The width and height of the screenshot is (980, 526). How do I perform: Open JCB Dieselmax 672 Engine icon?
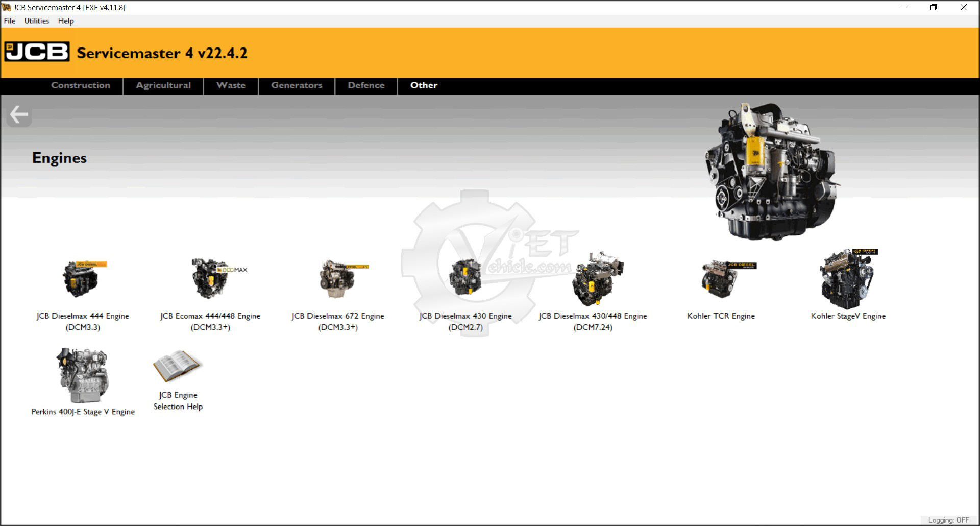click(x=338, y=279)
